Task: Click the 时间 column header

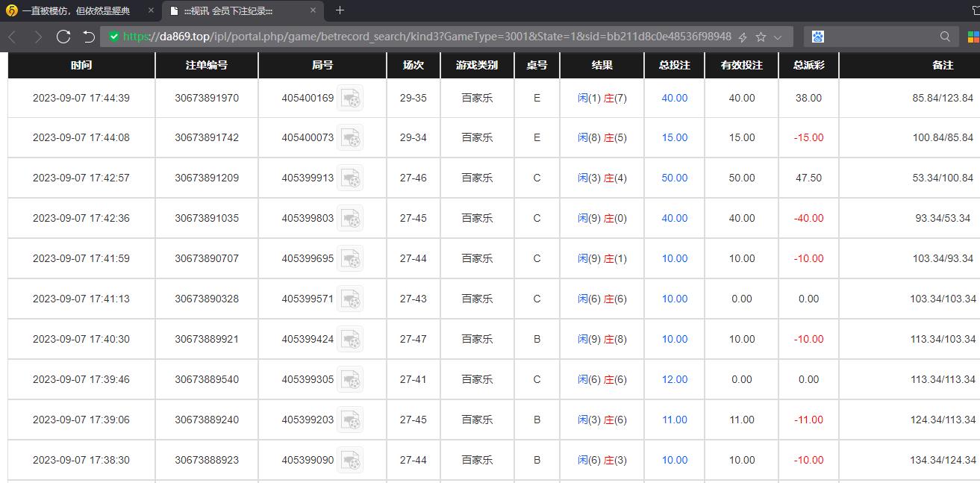Action: click(x=81, y=65)
